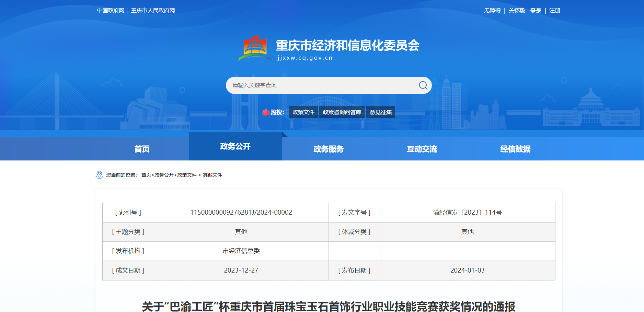
Task: Open the 中国政府网 link
Action: [111, 11]
